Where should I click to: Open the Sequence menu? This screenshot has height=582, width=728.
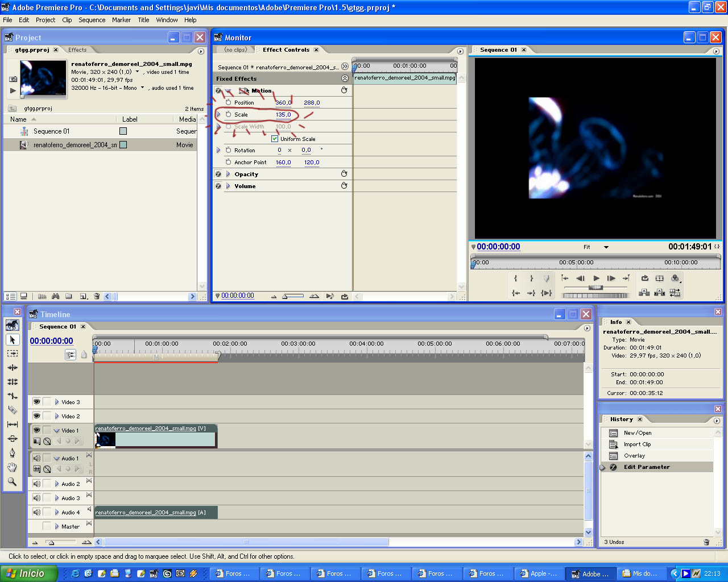pos(92,20)
